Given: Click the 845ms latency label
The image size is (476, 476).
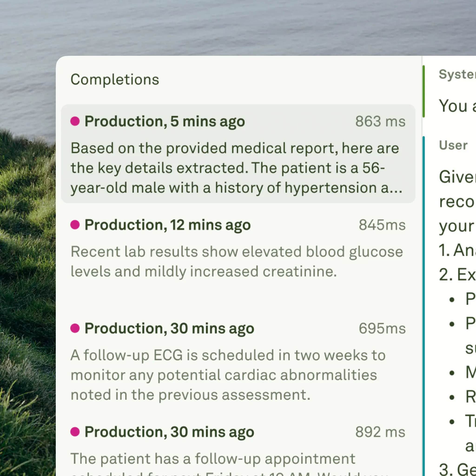Looking at the screenshot, I should [382, 225].
